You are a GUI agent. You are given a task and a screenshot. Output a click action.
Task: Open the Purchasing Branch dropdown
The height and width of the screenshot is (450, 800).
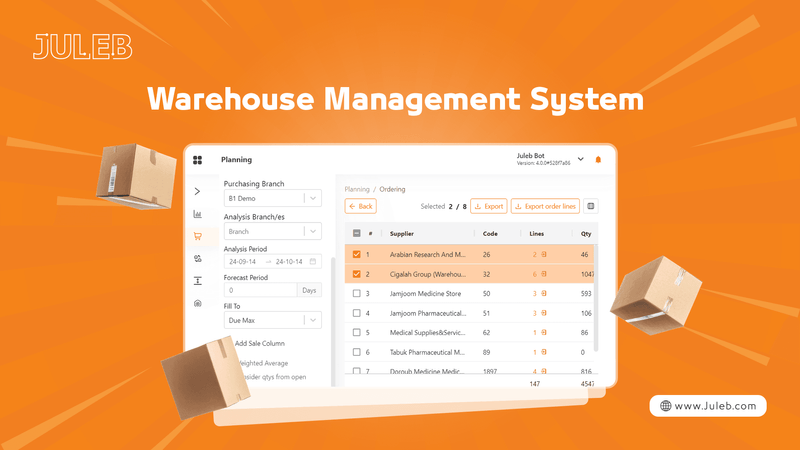[x=312, y=199]
